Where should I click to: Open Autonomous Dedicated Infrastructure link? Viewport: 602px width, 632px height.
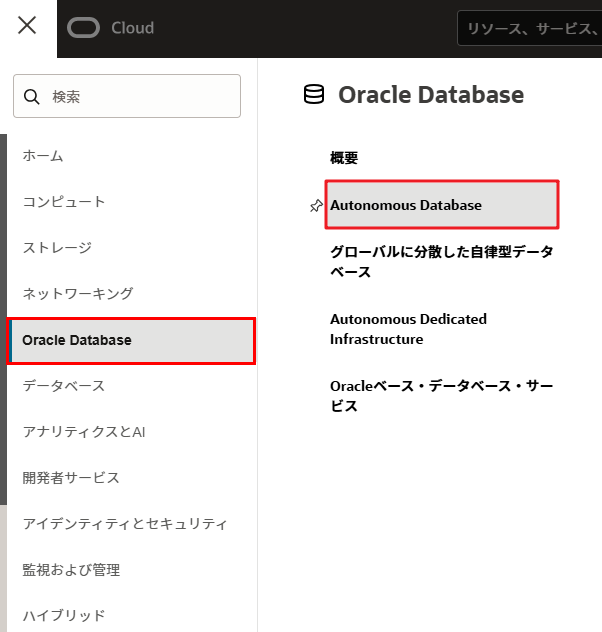pos(408,329)
